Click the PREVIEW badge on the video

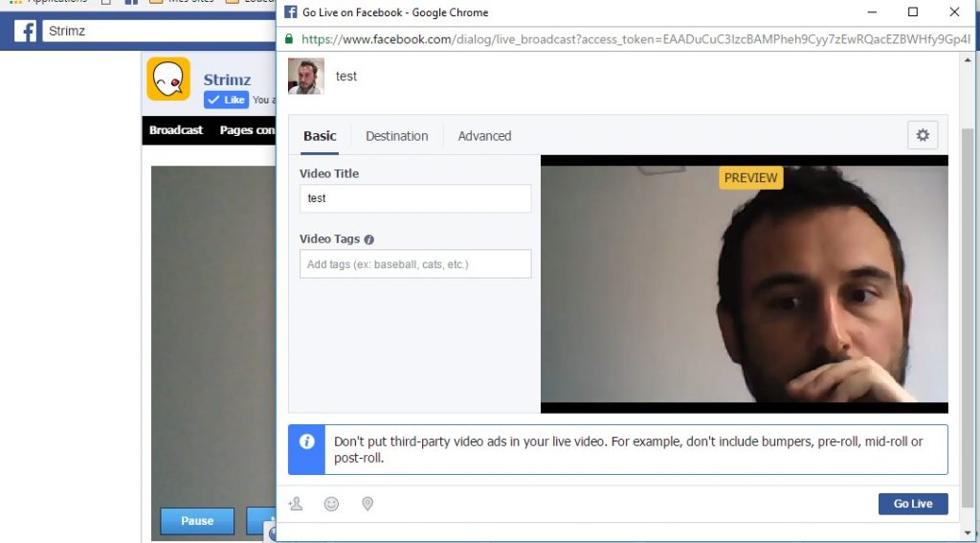coord(750,178)
